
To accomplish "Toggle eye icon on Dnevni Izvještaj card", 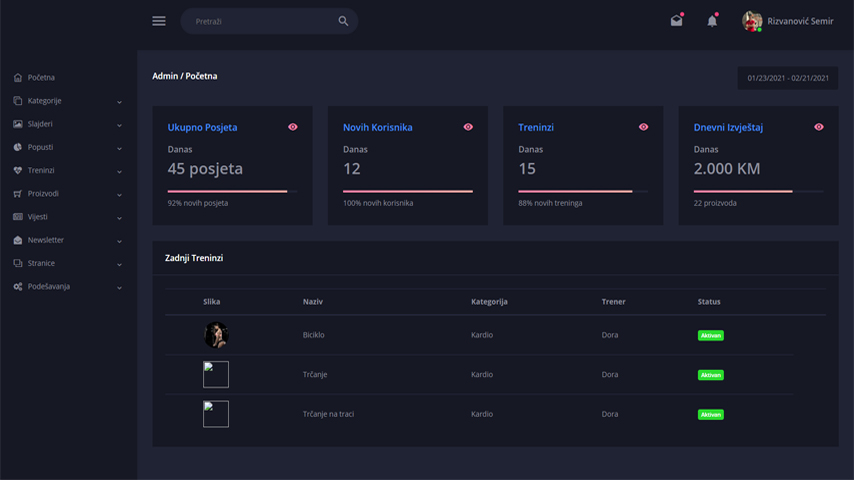I will pos(819,127).
